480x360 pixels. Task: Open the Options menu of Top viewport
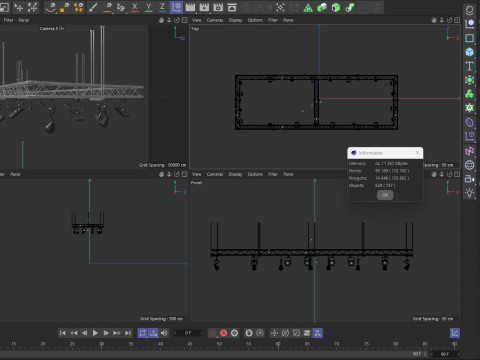pos(255,20)
